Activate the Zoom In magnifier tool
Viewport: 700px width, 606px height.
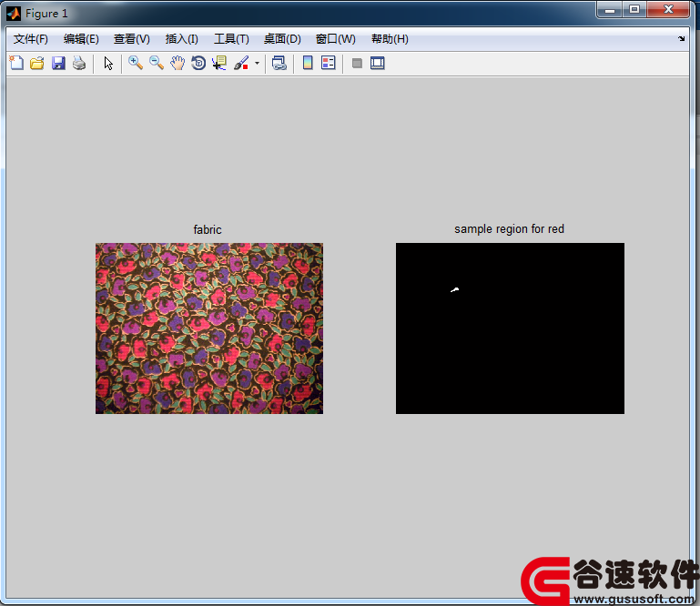136,63
